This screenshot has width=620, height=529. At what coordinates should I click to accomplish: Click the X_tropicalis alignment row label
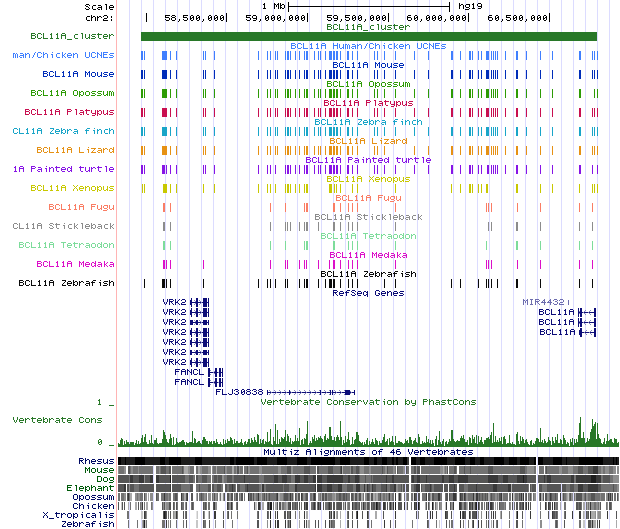point(84,514)
